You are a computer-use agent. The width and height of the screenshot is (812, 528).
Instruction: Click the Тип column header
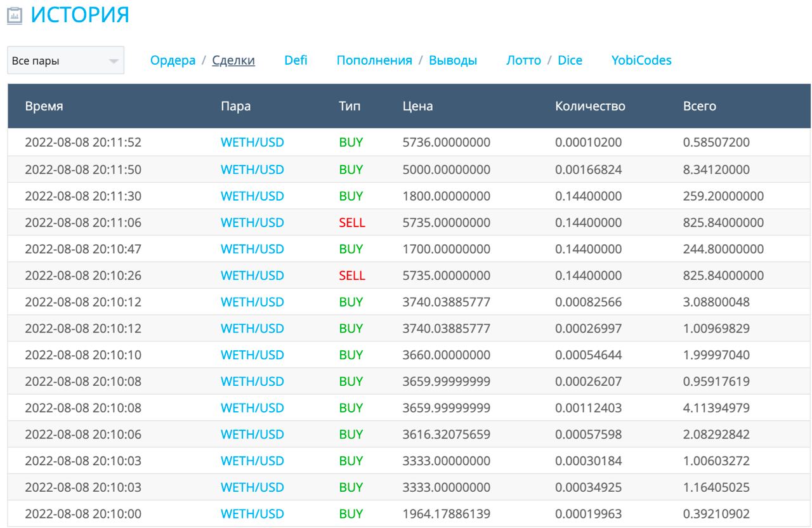pyautogui.click(x=350, y=106)
